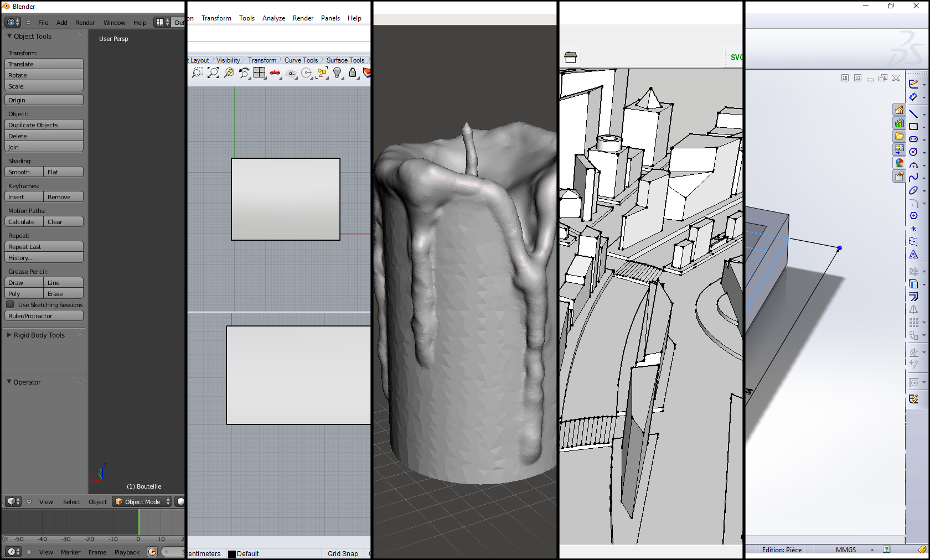Open dropdown arrow beside SolidWorks Line tool
This screenshot has width=930, height=560.
pyautogui.click(x=924, y=115)
